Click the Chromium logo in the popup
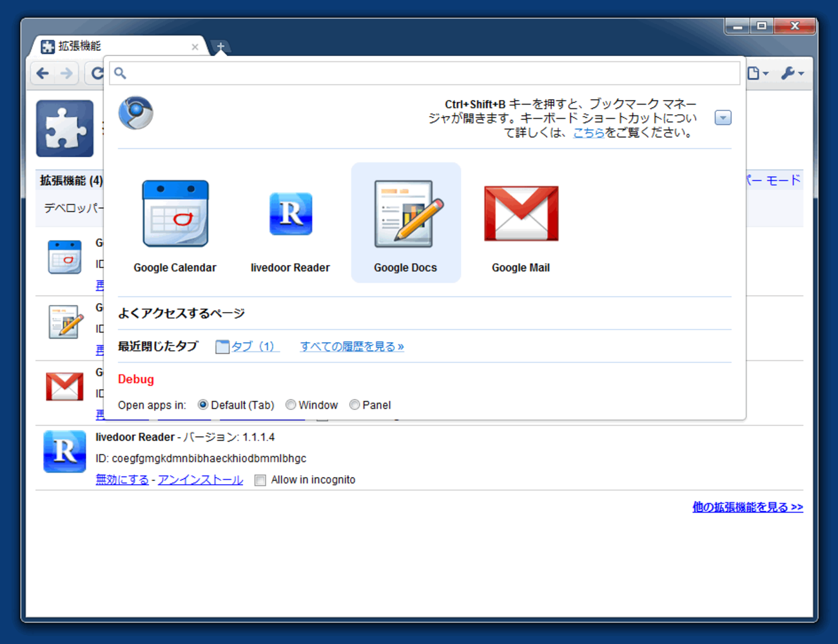838x644 pixels. click(136, 113)
